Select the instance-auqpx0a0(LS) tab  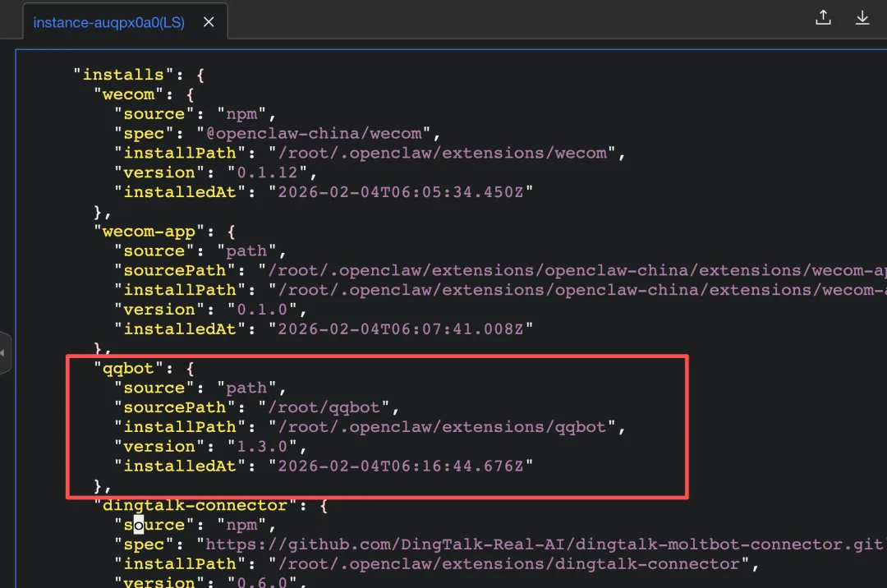108,23
